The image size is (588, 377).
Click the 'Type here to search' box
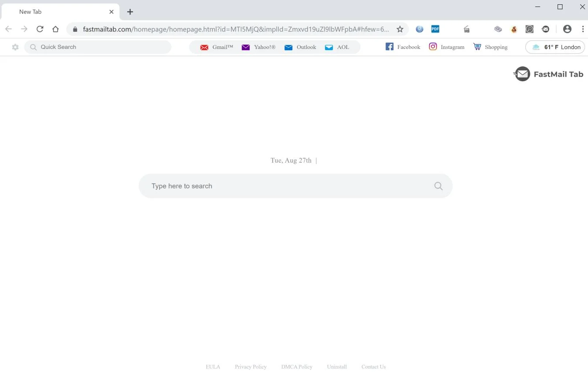click(295, 186)
